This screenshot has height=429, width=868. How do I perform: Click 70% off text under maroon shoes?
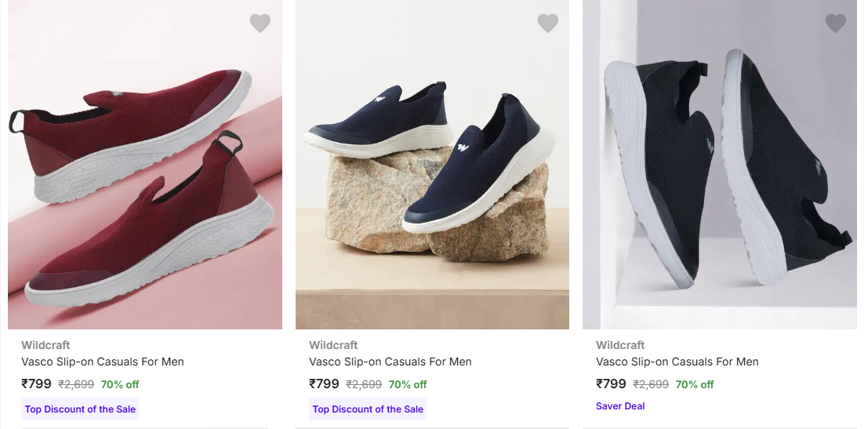tap(120, 384)
